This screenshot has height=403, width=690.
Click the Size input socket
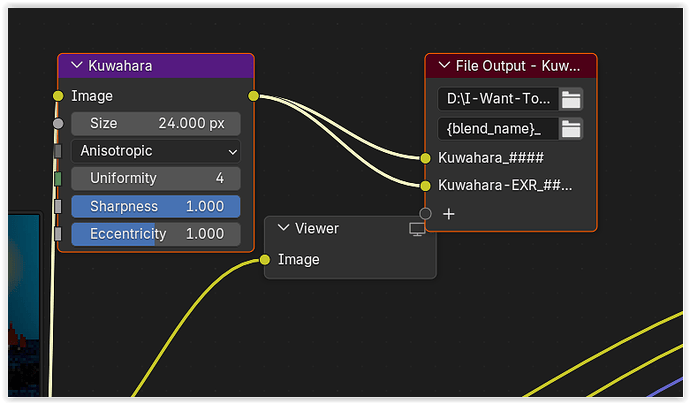coord(58,123)
